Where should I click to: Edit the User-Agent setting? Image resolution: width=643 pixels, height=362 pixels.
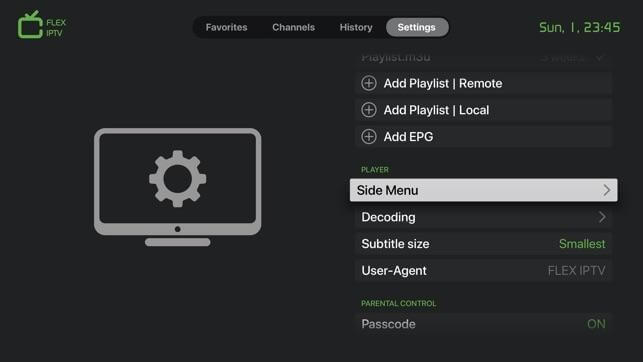(x=483, y=270)
